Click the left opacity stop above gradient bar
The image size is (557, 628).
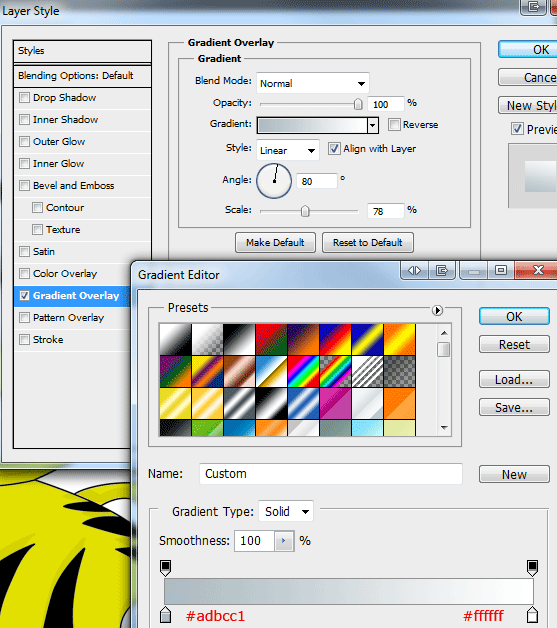pos(165,568)
